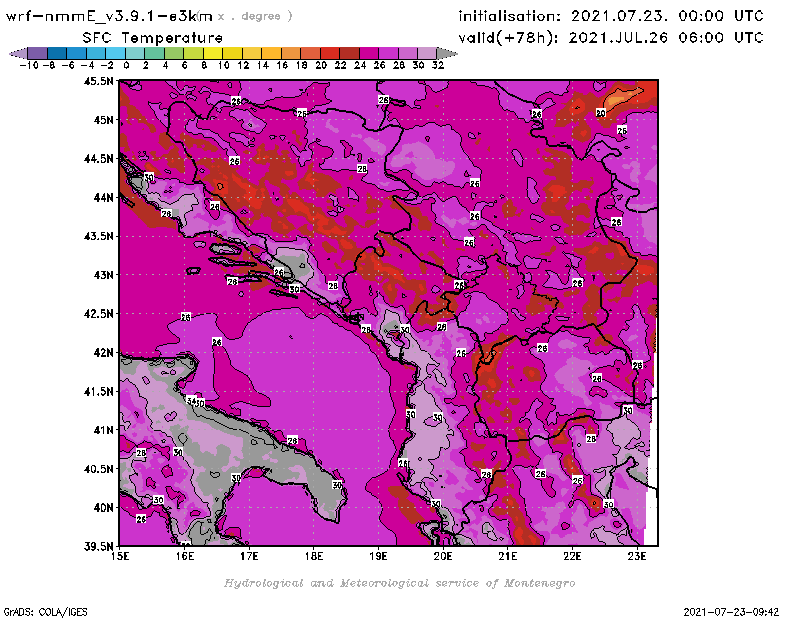Click the 'initialisation: 2021.07.23. 00:00 UTC' line
The width and height of the screenshot is (800, 618).
tap(611, 16)
